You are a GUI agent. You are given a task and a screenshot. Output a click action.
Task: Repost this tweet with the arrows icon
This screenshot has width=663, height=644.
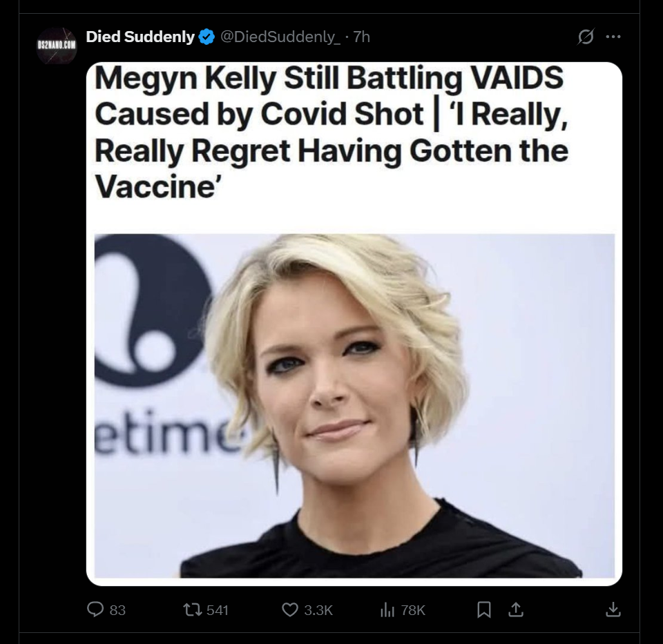tap(193, 609)
